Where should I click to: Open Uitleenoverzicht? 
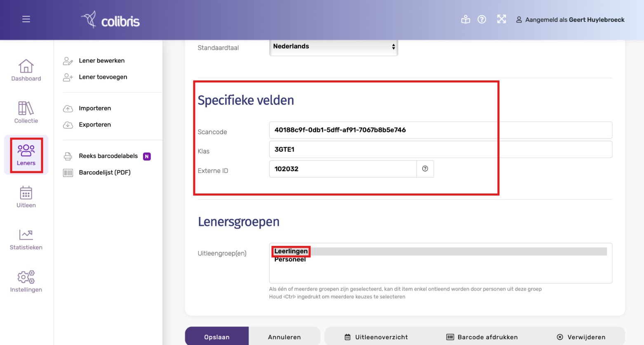point(376,337)
